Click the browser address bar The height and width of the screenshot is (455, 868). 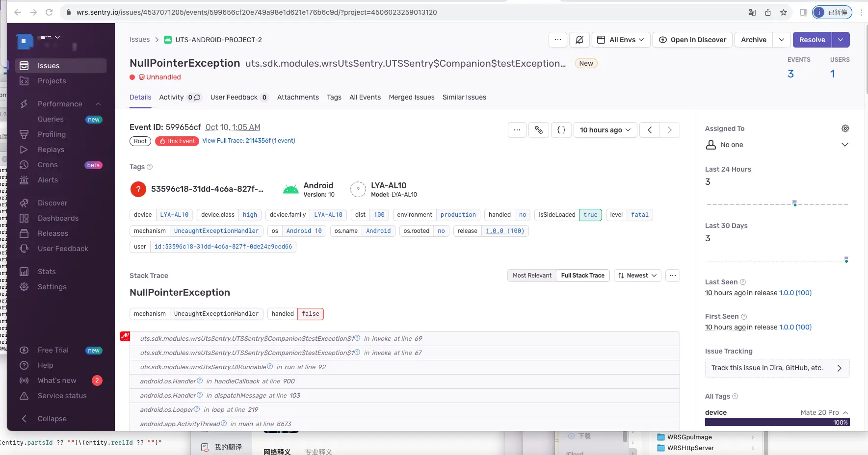tap(402, 12)
